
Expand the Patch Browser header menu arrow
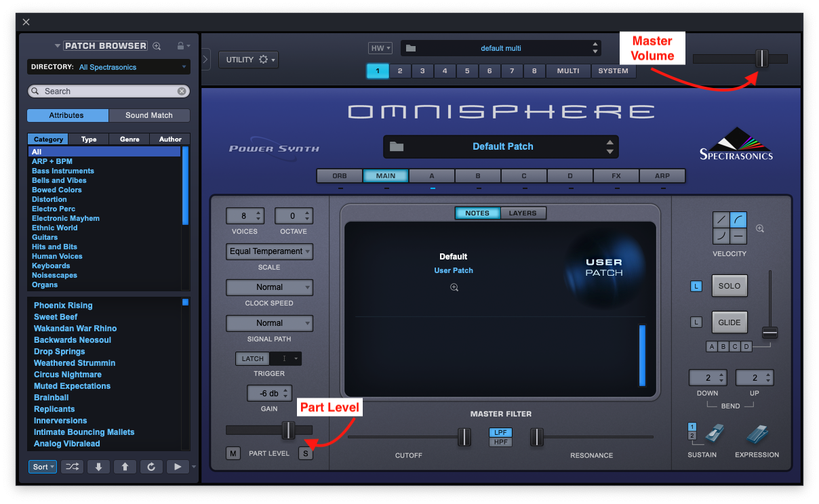tap(58, 46)
